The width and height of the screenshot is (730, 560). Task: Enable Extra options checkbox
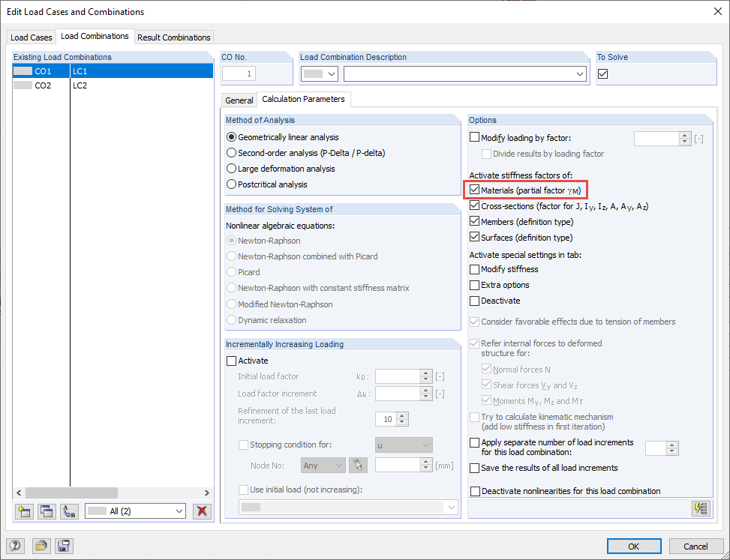[x=474, y=285]
